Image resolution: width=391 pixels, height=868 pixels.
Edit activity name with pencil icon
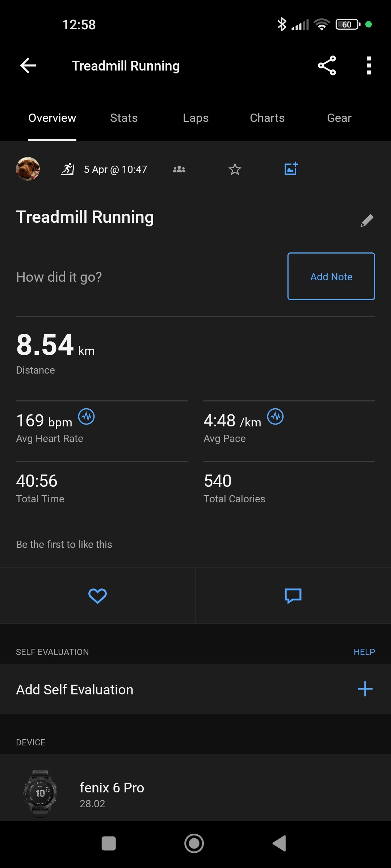[367, 221]
